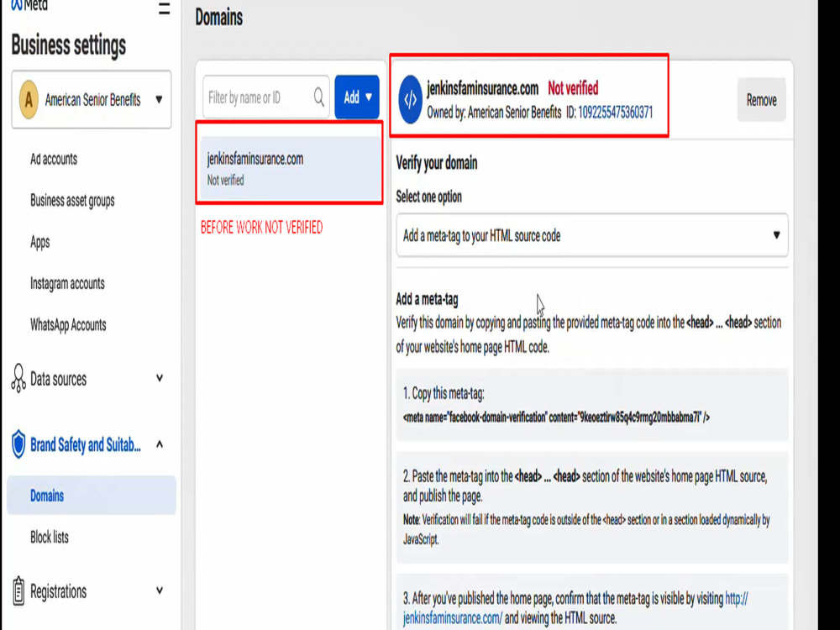840x630 pixels.
Task: Click the Note about verification failing text
Action: point(586,529)
